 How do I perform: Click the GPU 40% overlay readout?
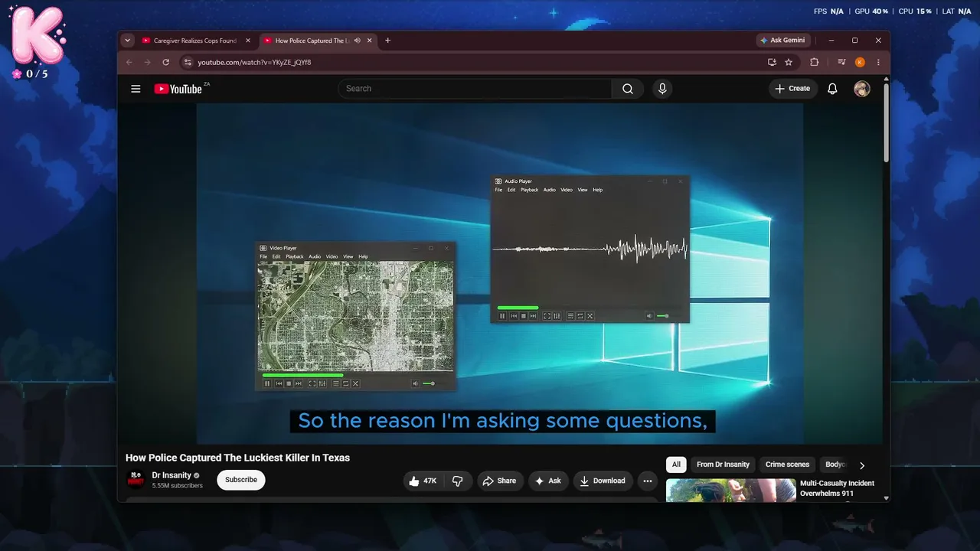pos(871,11)
